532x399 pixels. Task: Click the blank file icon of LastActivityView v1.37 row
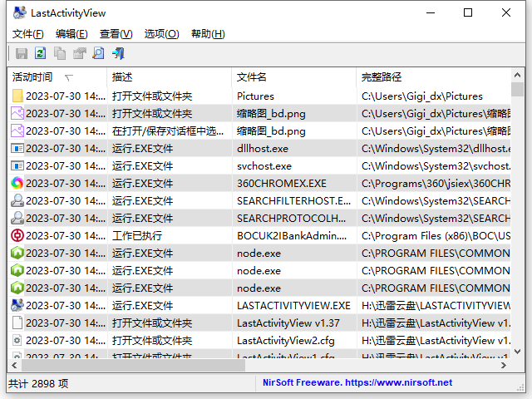click(x=17, y=323)
